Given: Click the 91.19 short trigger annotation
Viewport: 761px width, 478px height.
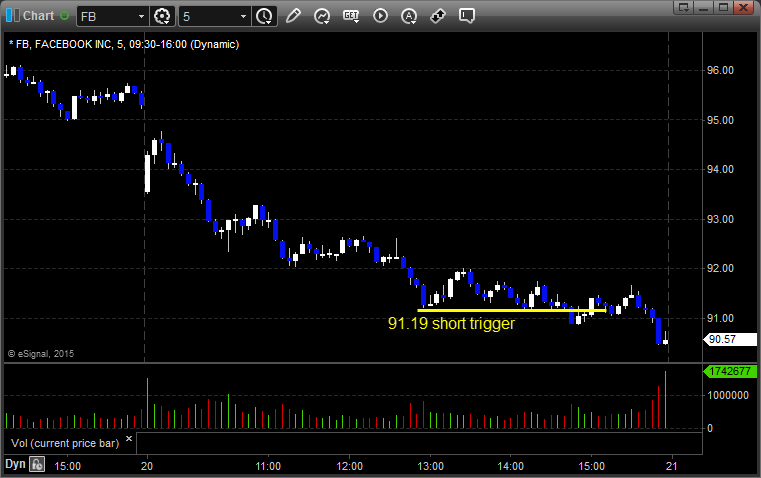Looking at the screenshot, I should pos(450,324).
